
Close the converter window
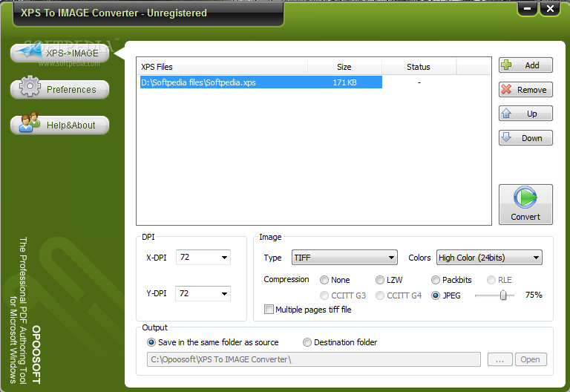point(550,8)
